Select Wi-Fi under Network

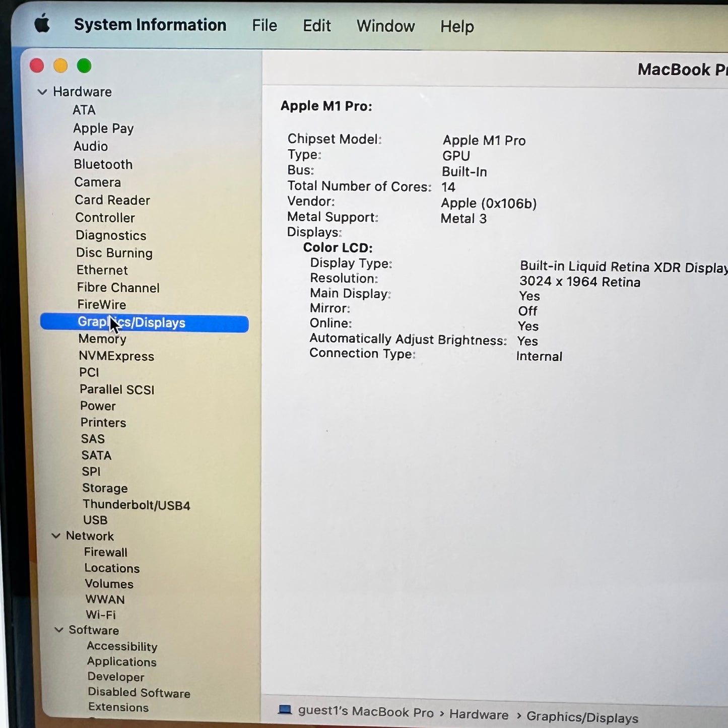101,615
